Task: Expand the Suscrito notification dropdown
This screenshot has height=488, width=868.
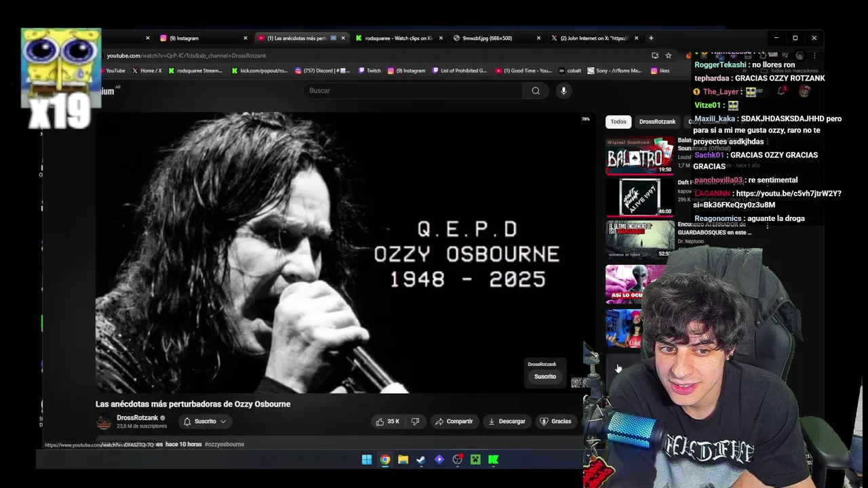Action: (x=205, y=422)
